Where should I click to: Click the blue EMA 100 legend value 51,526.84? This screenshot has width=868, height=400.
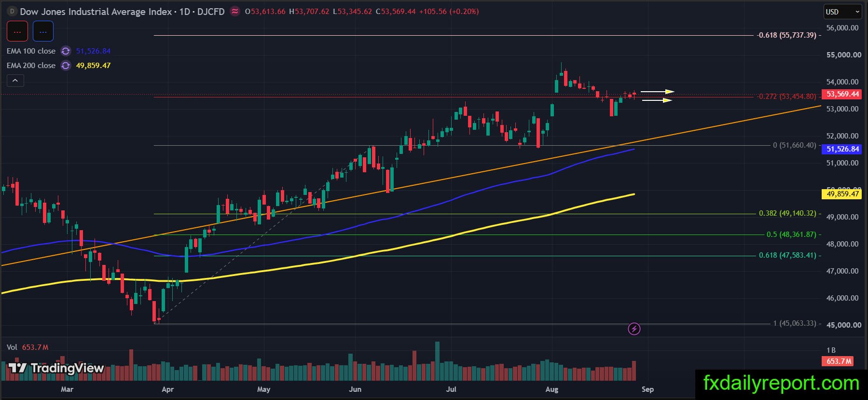coord(93,51)
